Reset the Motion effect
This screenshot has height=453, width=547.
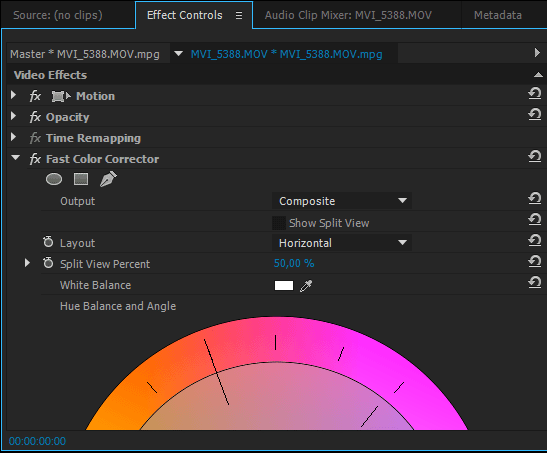(534, 93)
